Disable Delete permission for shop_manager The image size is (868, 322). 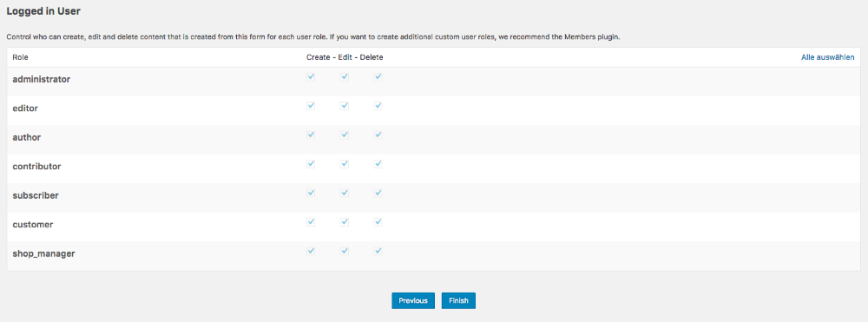point(378,251)
